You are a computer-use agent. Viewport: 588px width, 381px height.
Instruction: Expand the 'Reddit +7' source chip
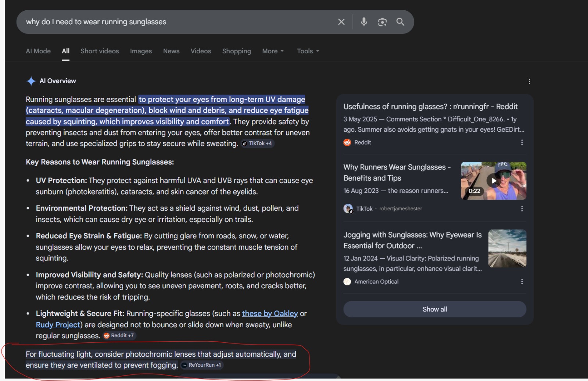(x=119, y=335)
